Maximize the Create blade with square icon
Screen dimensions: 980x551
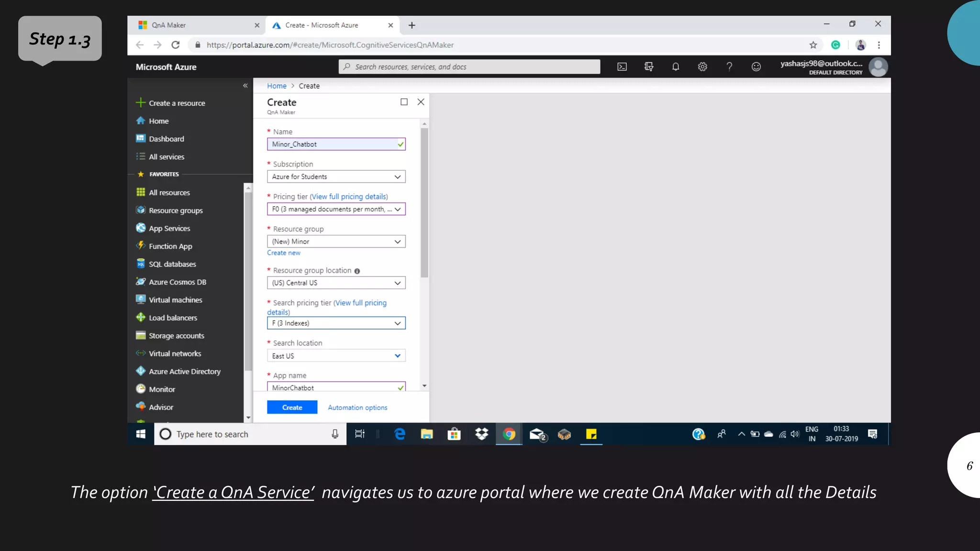point(404,102)
